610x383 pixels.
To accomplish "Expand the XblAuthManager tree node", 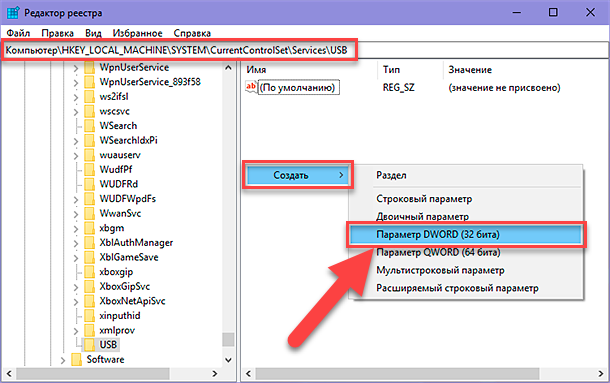I will (76, 243).
